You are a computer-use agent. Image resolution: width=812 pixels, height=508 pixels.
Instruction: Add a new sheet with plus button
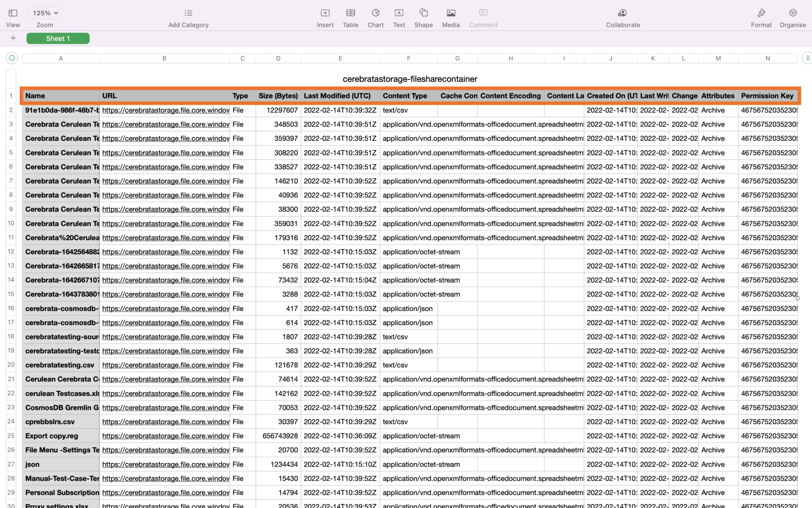tap(13, 38)
